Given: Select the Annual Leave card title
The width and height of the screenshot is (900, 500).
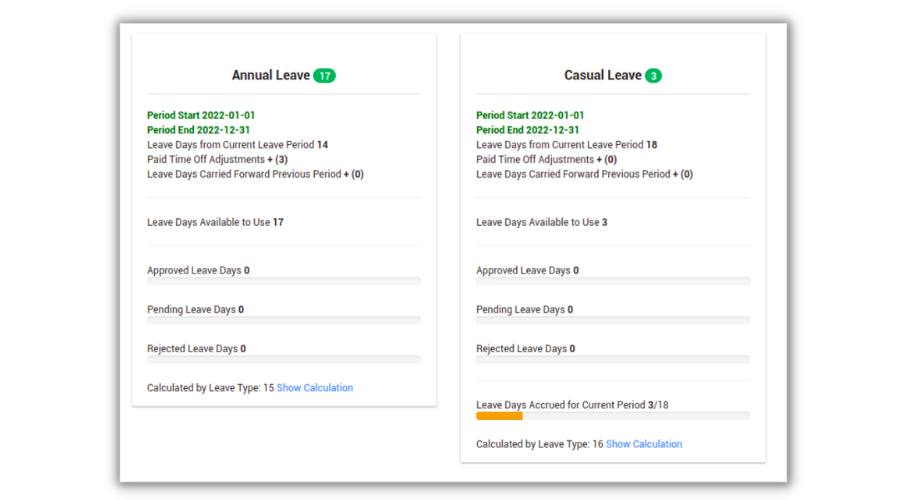Looking at the screenshot, I should pos(270,76).
